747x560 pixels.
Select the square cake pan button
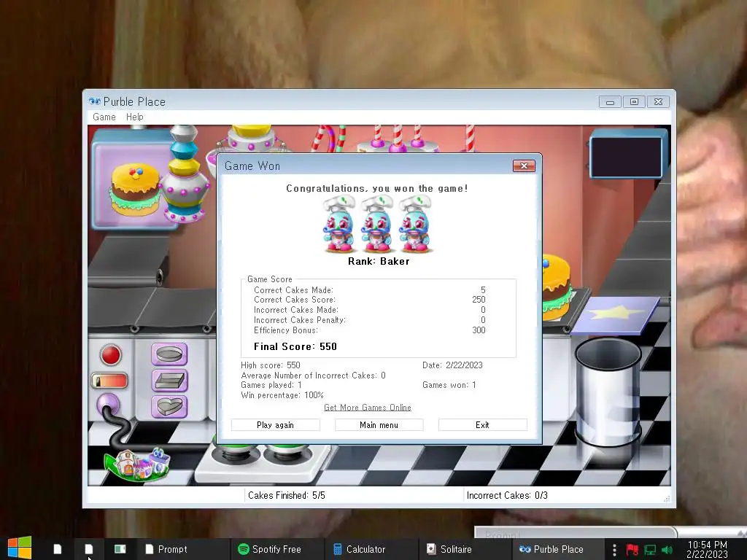coord(169,381)
